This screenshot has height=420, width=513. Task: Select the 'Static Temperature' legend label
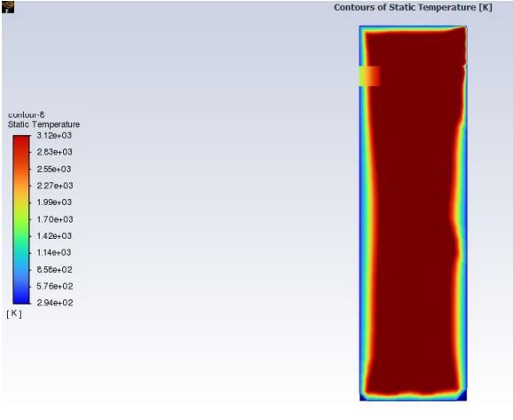click(43, 124)
